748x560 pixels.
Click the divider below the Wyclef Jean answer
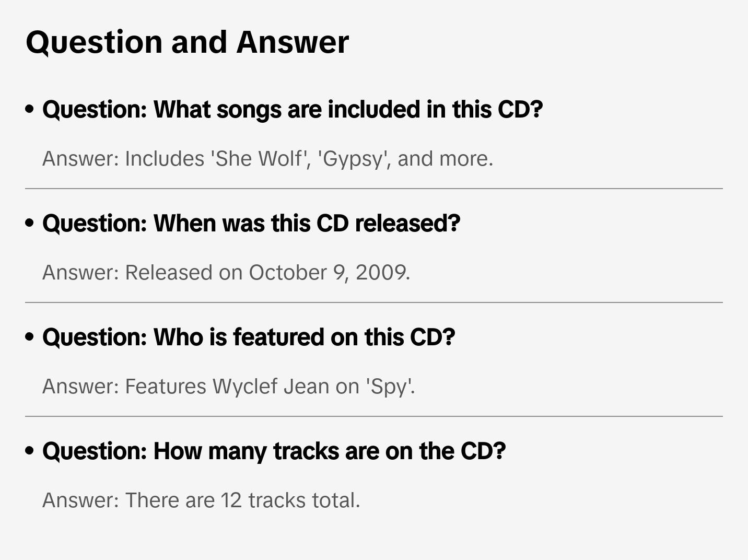(x=374, y=416)
